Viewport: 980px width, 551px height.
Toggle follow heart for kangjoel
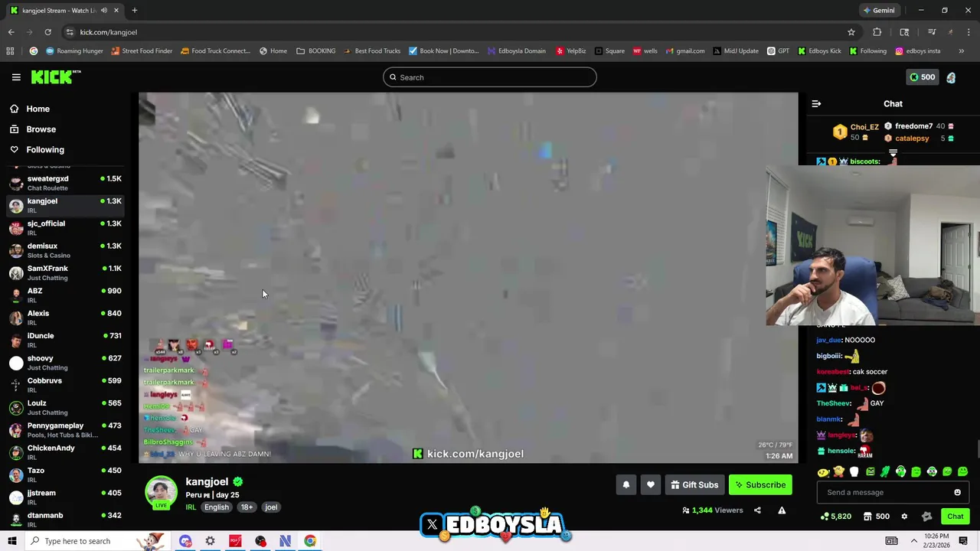tap(651, 484)
